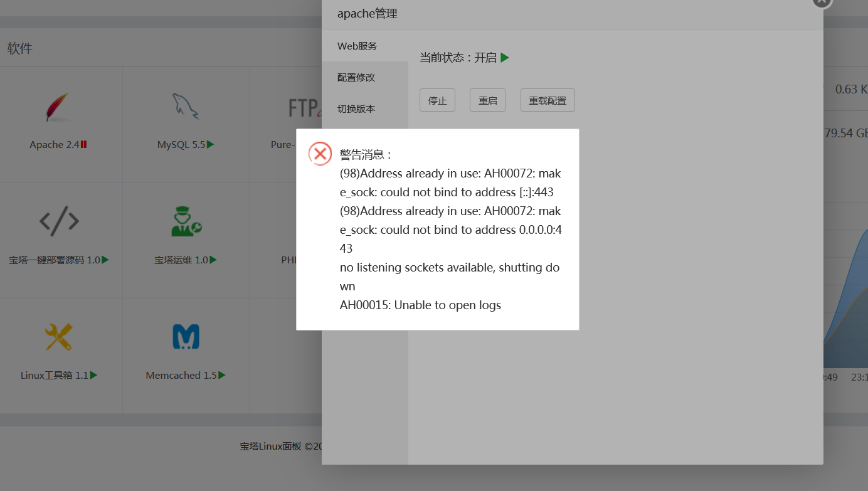This screenshot has height=491, width=868.
Task: Click the green play indicator beside Memcached 1.5
Action: (x=222, y=375)
